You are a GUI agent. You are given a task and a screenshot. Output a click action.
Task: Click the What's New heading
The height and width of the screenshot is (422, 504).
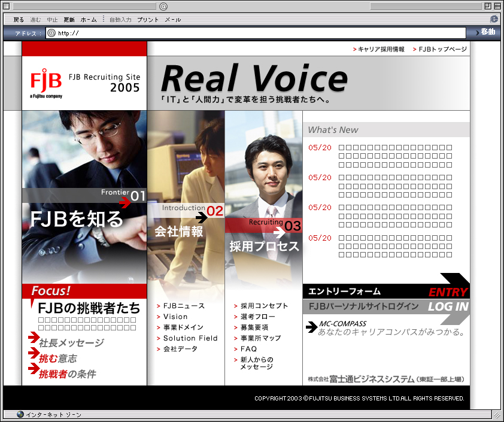pyautogui.click(x=333, y=130)
